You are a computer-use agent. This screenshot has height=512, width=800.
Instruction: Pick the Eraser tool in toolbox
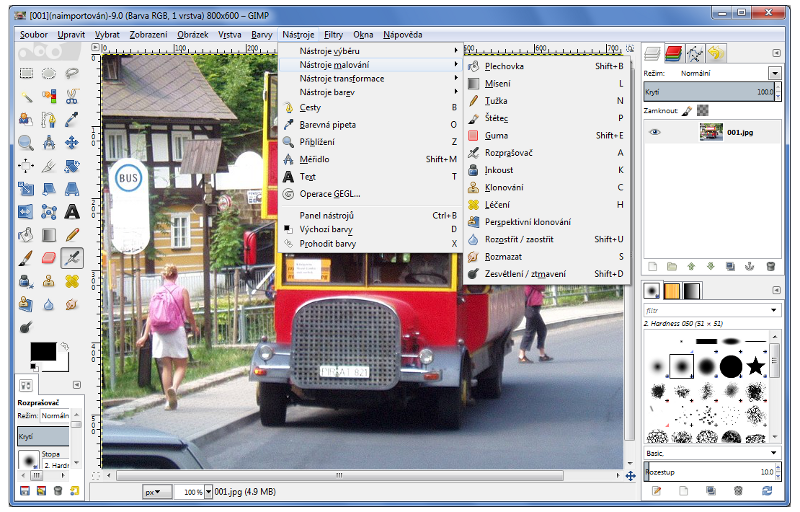pos(48,257)
